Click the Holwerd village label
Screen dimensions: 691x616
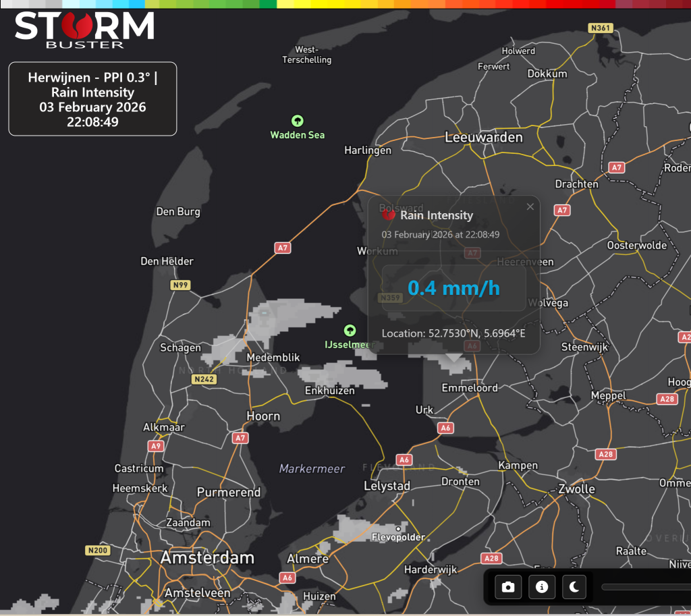coord(518,51)
